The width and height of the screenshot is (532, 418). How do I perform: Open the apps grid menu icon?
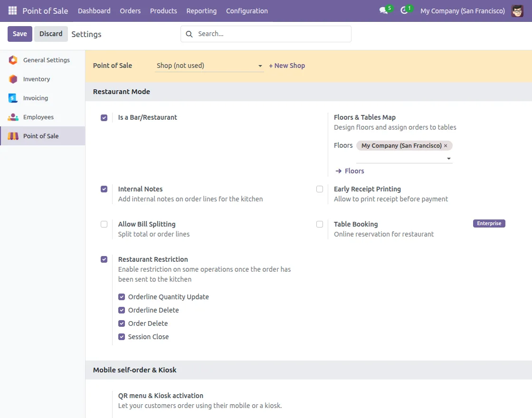[12, 10]
